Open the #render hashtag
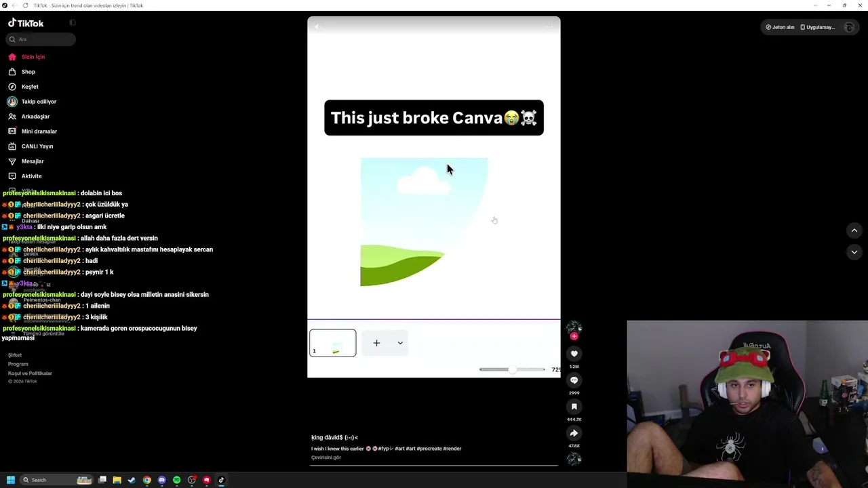The image size is (868, 488). coord(452,449)
